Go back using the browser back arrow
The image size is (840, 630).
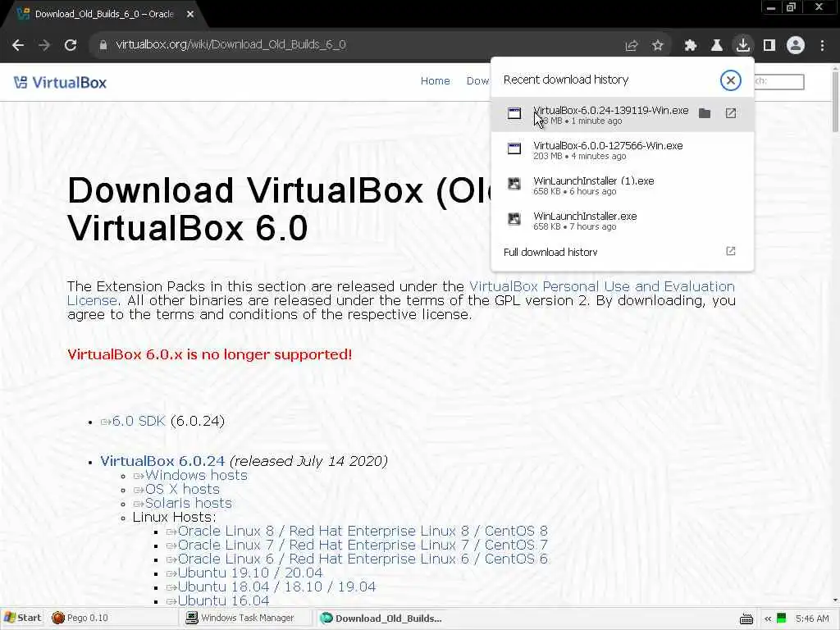(18, 45)
